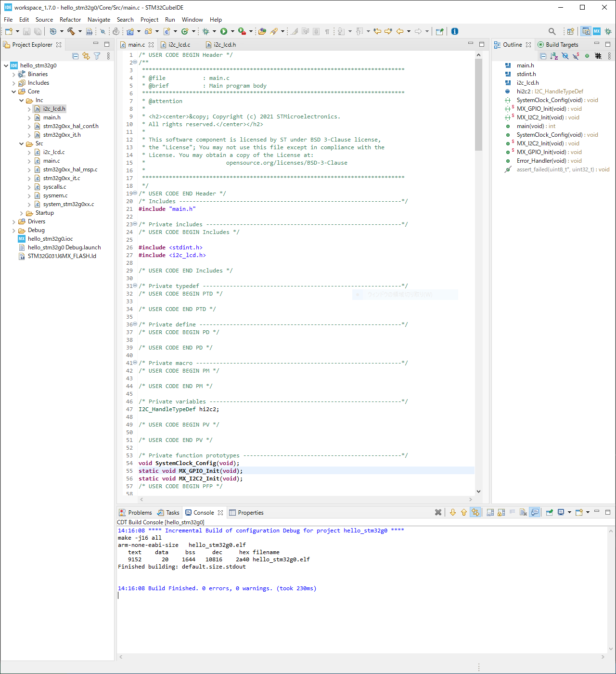Select hi2c2 variable in the Outline

pyautogui.click(x=550, y=91)
